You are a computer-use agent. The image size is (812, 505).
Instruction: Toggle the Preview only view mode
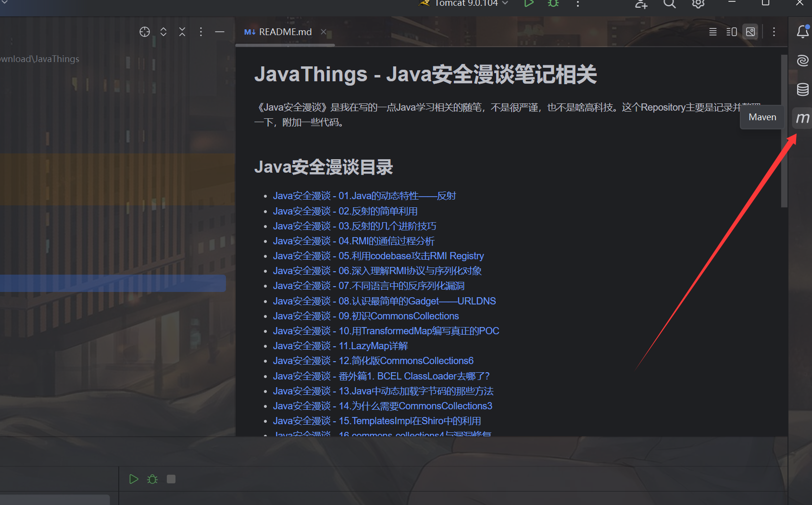tap(750, 32)
